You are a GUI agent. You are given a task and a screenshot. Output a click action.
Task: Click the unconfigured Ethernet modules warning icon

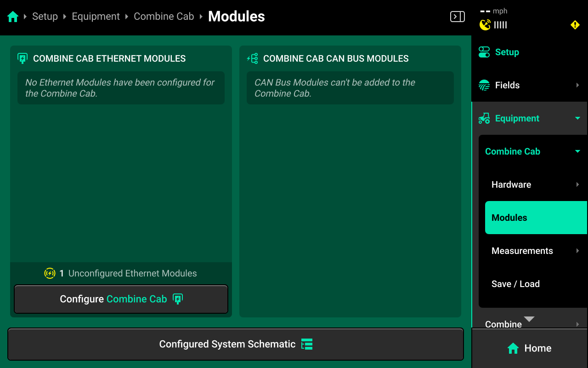[x=50, y=273]
